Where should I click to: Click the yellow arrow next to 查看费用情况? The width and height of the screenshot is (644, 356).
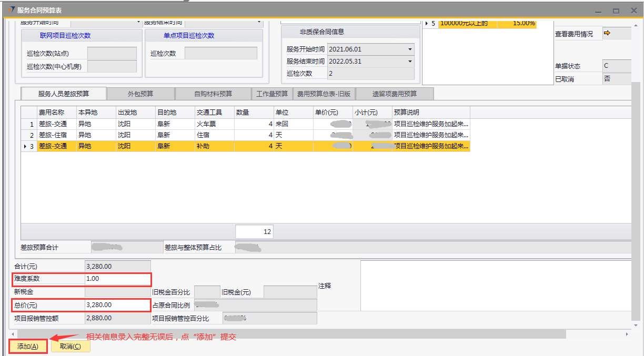click(x=607, y=34)
